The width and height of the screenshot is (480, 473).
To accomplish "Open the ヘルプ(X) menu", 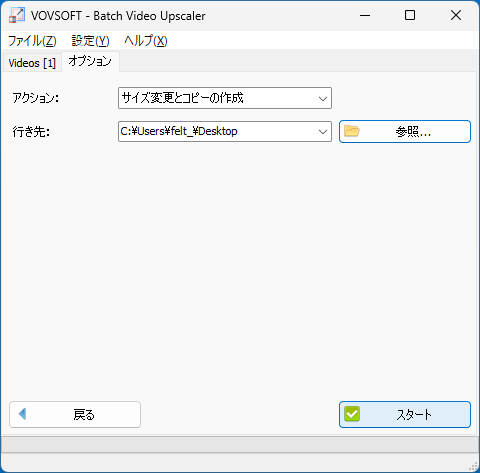I will 146,41.
